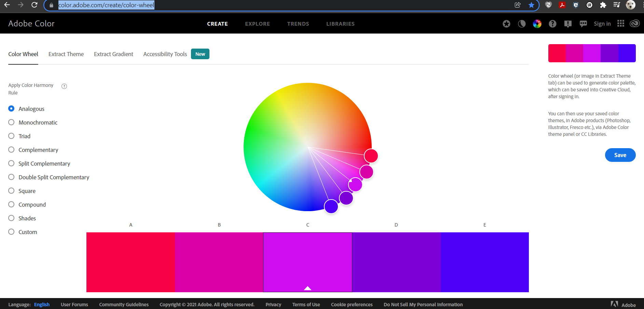Click the red handle on color wheel
Image resolution: width=644 pixels, height=309 pixels.
pyautogui.click(x=371, y=156)
